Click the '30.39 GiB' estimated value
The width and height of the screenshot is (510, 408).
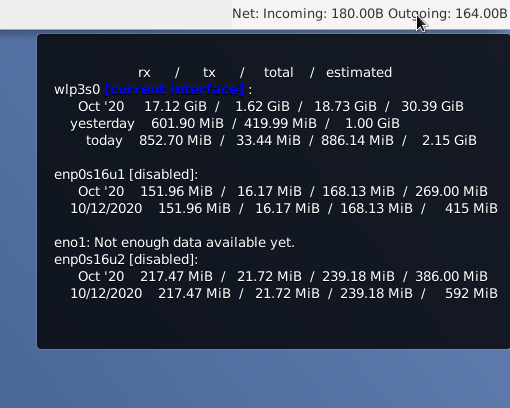432,107
